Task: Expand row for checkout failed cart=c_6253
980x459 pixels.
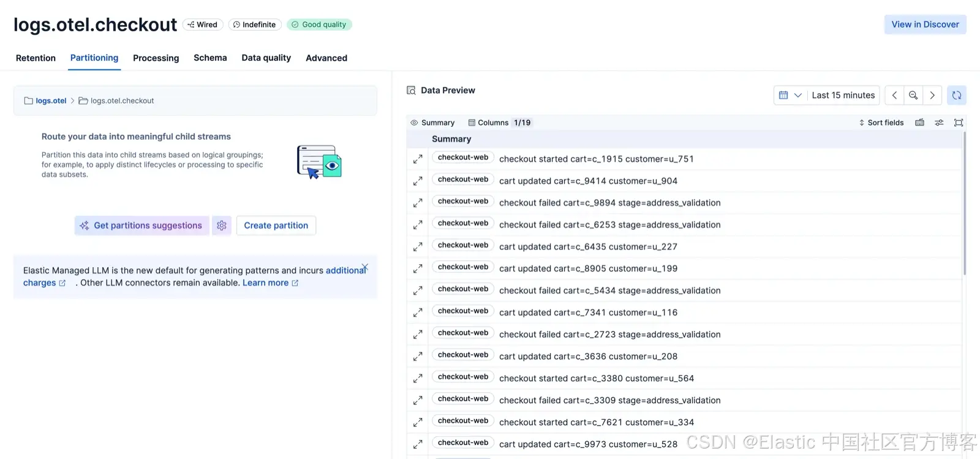Action: [418, 225]
